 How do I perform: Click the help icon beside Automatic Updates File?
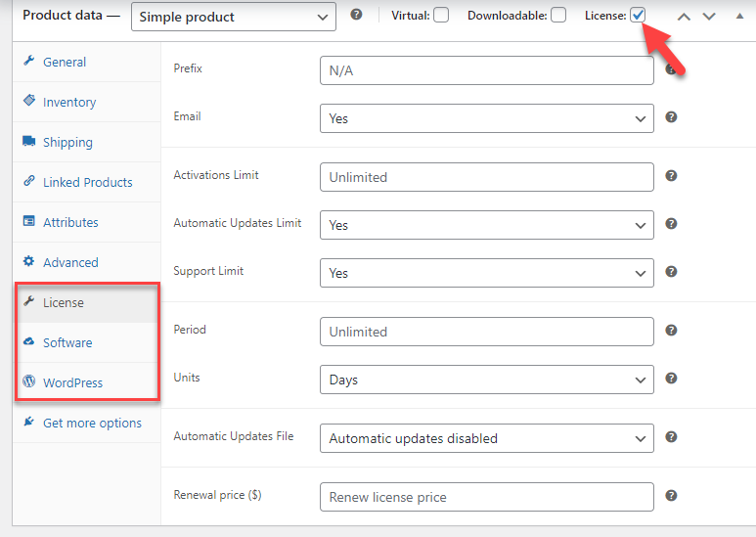pyautogui.click(x=672, y=437)
